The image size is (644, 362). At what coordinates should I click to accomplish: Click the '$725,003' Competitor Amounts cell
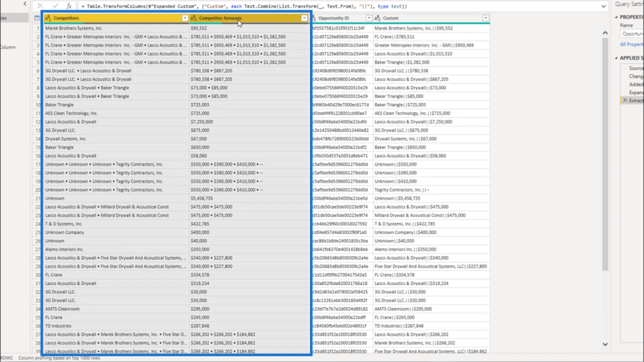[249, 105]
